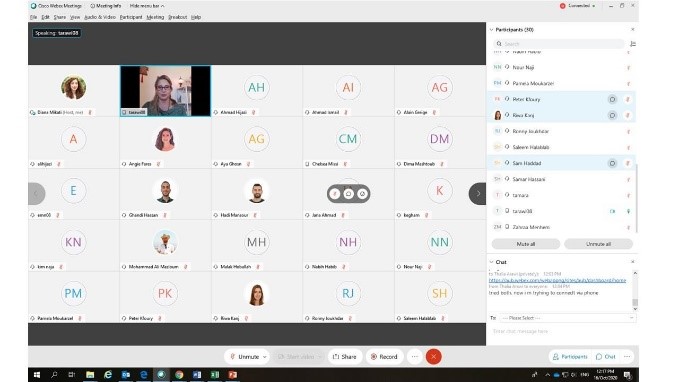Open the Breakout menu
This screenshot has height=382, width=679.
click(x=177, y=17)
